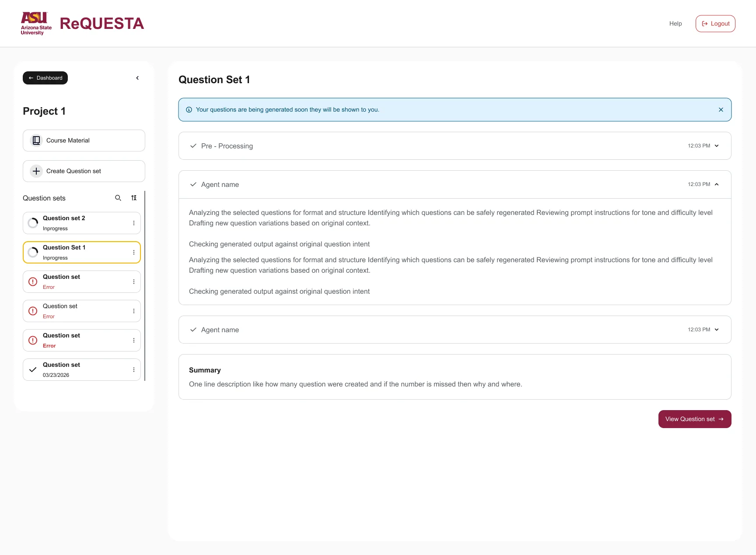Click View Question set button
Screen dimensions: 756x555
tap(695, 419)
